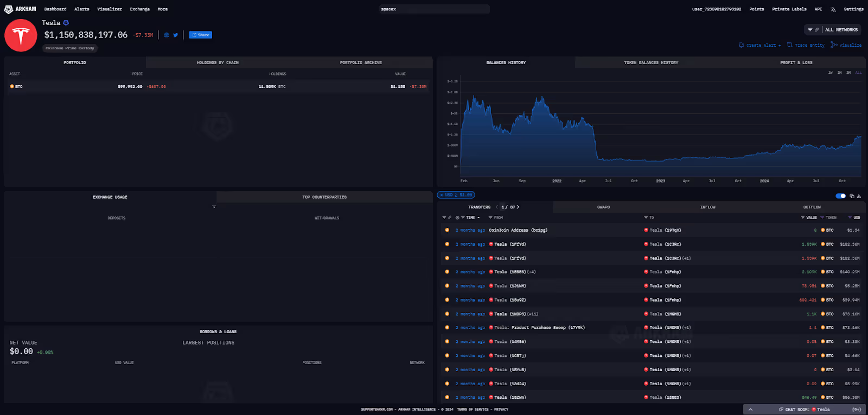Expand the chat room panel chevron
The image size is (868, 415).
750,410
